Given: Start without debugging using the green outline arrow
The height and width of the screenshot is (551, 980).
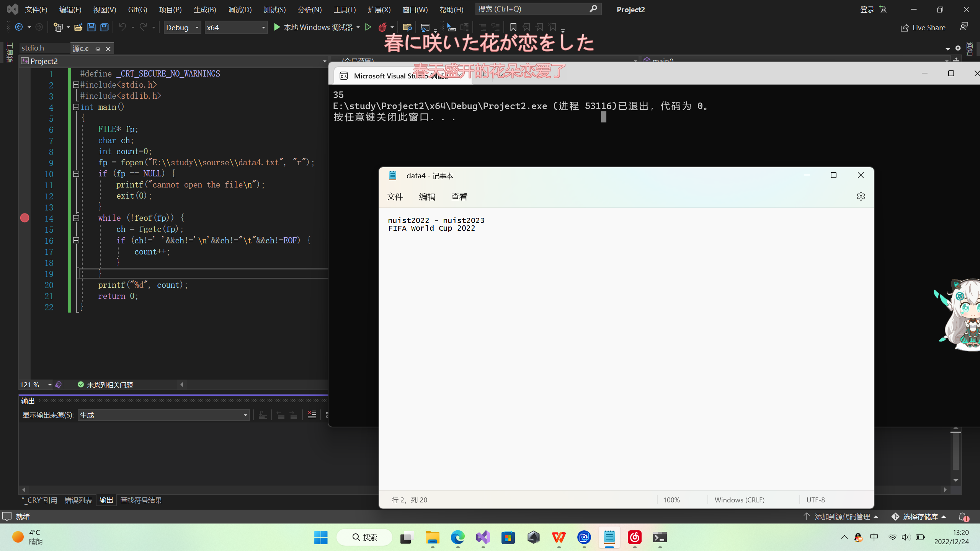Looking at the screenshot, I should tap(368, 27).
